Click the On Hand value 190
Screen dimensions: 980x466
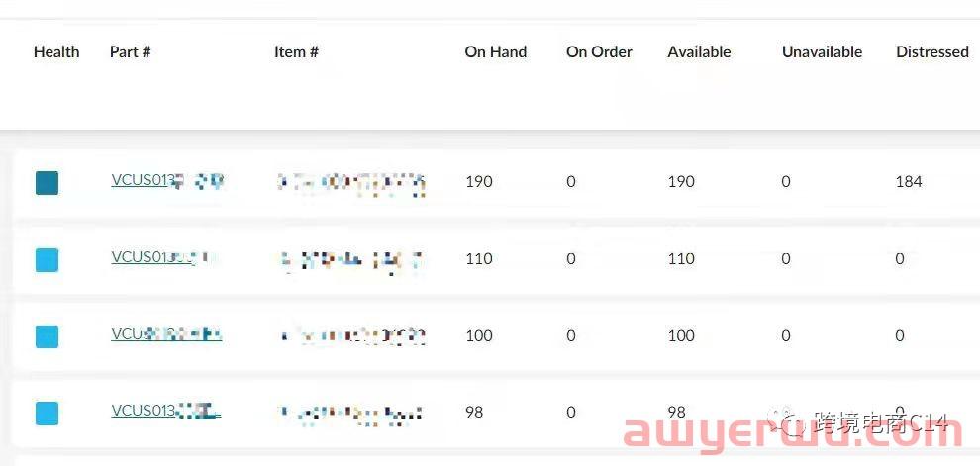coord(479,182)
